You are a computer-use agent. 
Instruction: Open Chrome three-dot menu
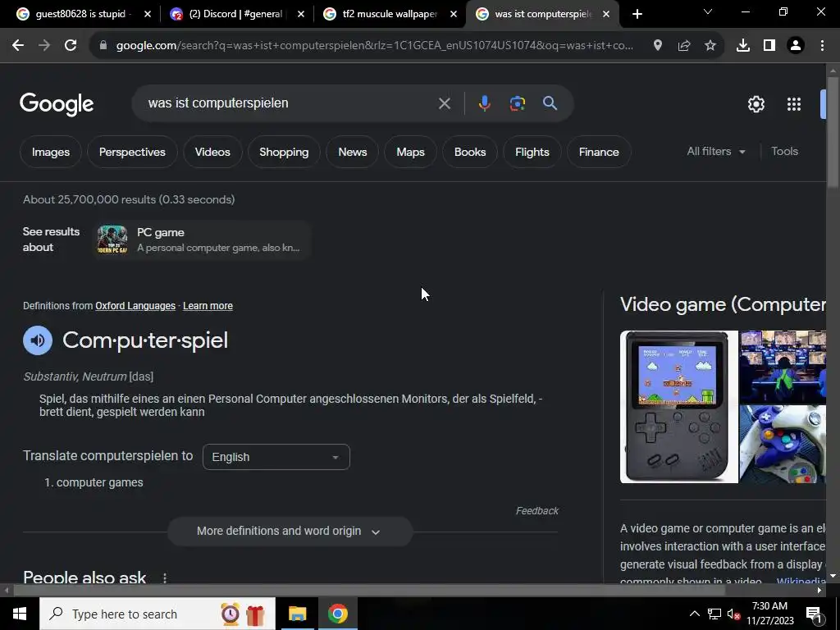pos(822,46)
